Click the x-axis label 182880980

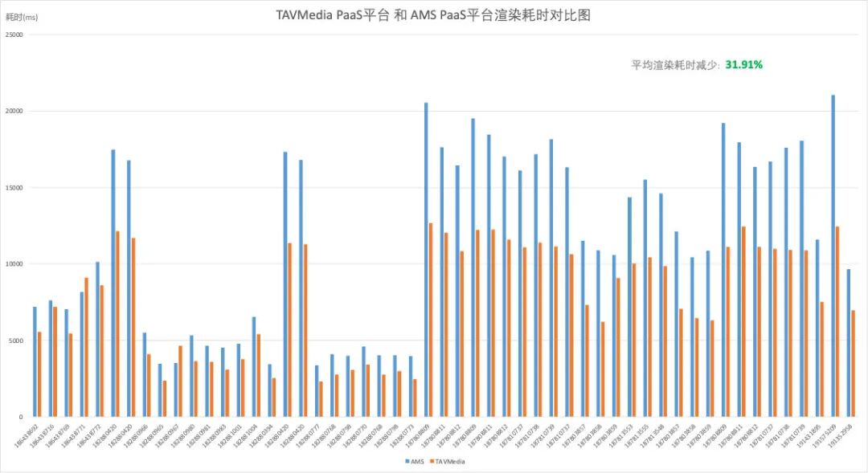pos(183,435)
